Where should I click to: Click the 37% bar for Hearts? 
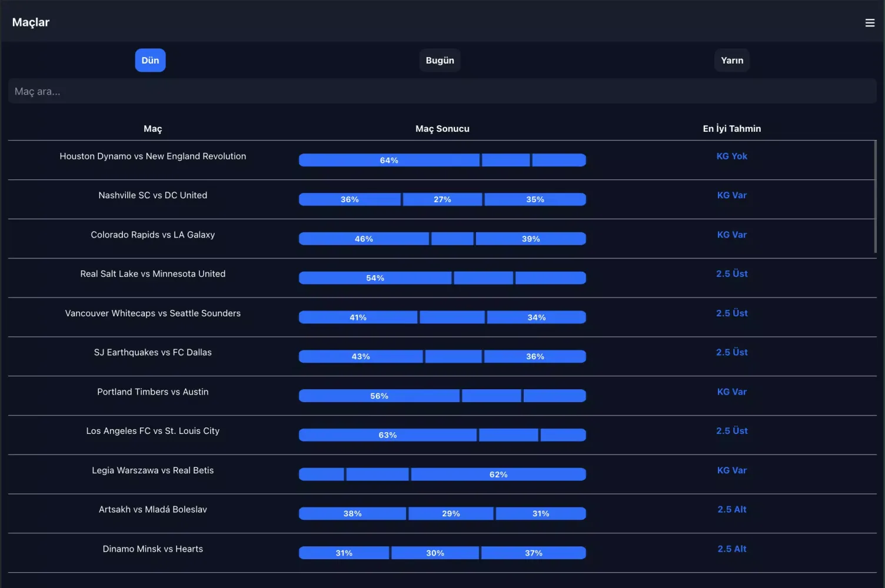[x=534, y=553]
